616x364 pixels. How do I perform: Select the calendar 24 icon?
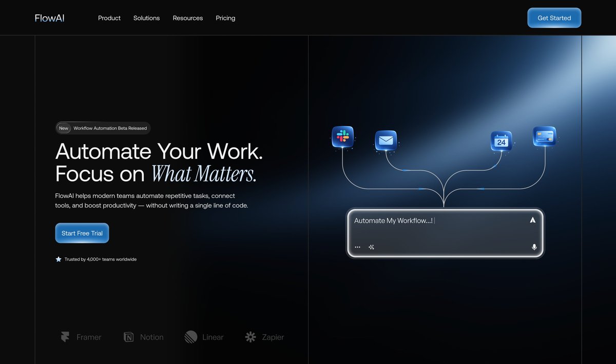coord(502,141)
